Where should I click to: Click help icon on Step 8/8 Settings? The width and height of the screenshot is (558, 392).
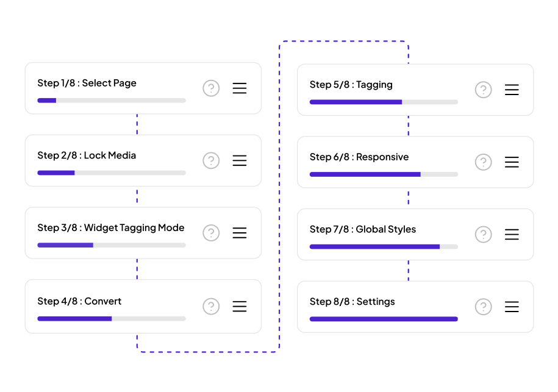[x=483, y=307]
